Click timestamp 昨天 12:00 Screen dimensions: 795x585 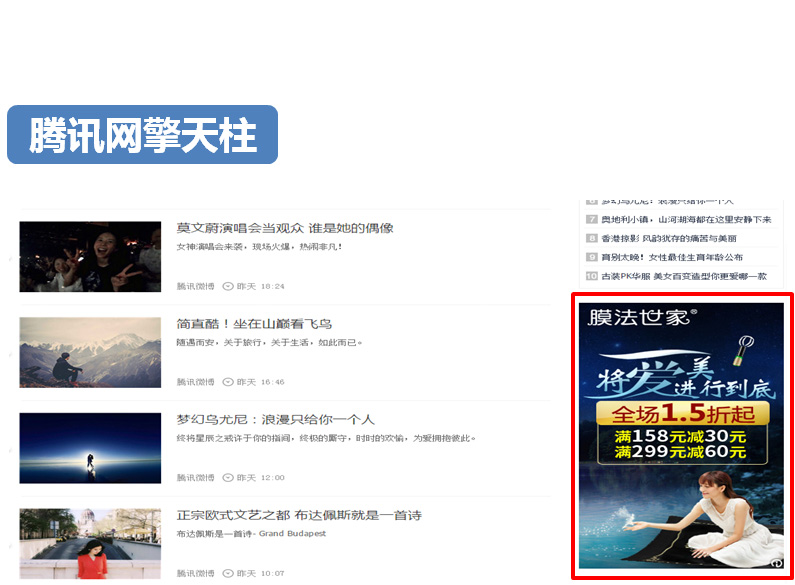point(261,478)
